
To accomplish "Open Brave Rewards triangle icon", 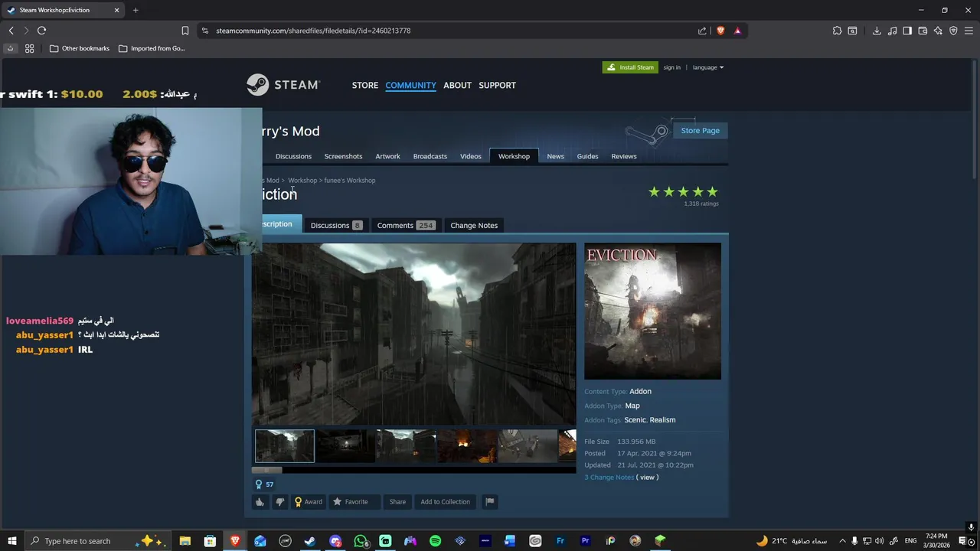I will coord(737,31).
